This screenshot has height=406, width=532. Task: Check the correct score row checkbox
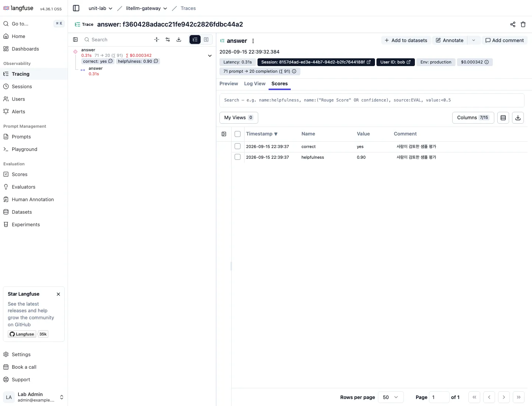(238, 146)
